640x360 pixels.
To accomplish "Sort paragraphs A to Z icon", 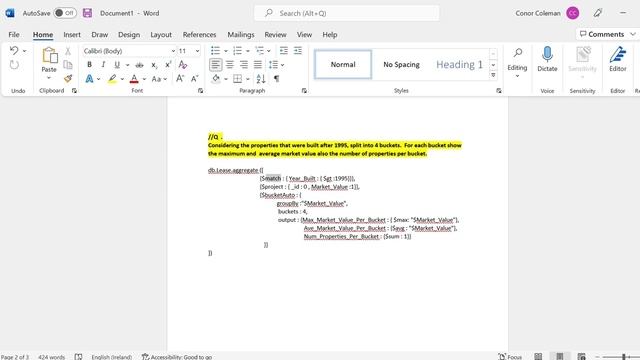I will point(261,79).
